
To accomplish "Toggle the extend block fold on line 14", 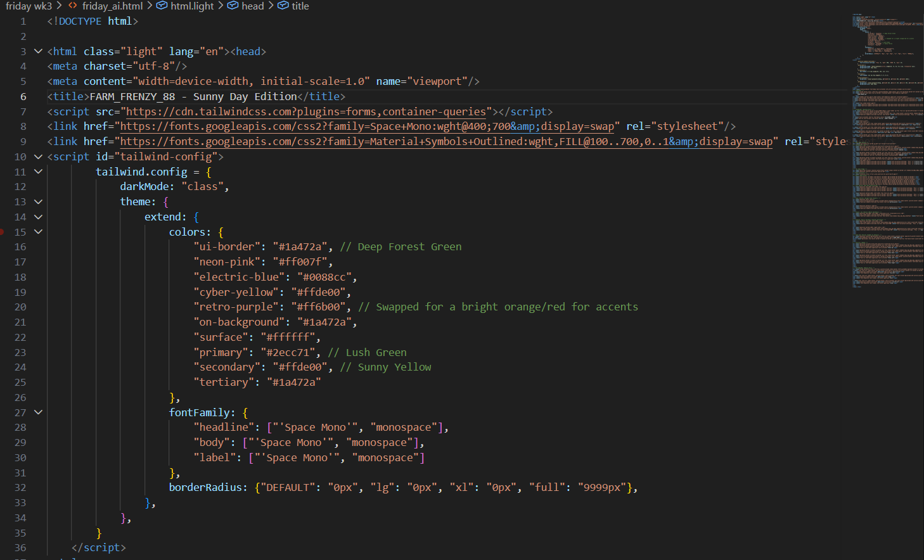I will 37,216.
